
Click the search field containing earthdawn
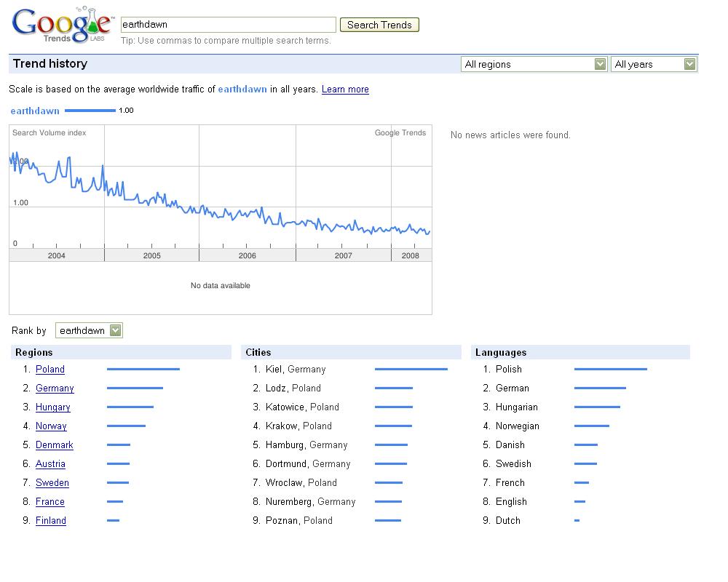[x=228, y=25]
